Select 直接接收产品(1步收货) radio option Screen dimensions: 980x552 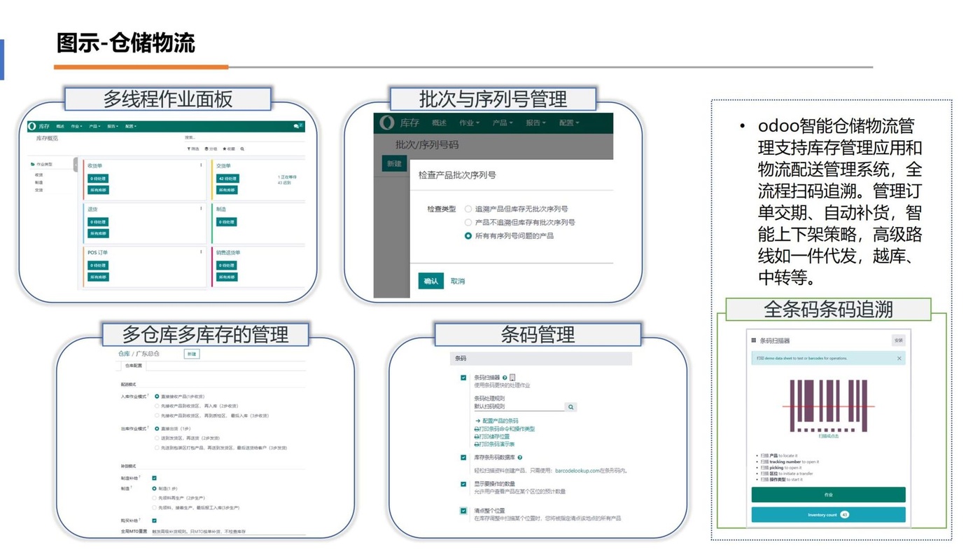click(156, 396)
